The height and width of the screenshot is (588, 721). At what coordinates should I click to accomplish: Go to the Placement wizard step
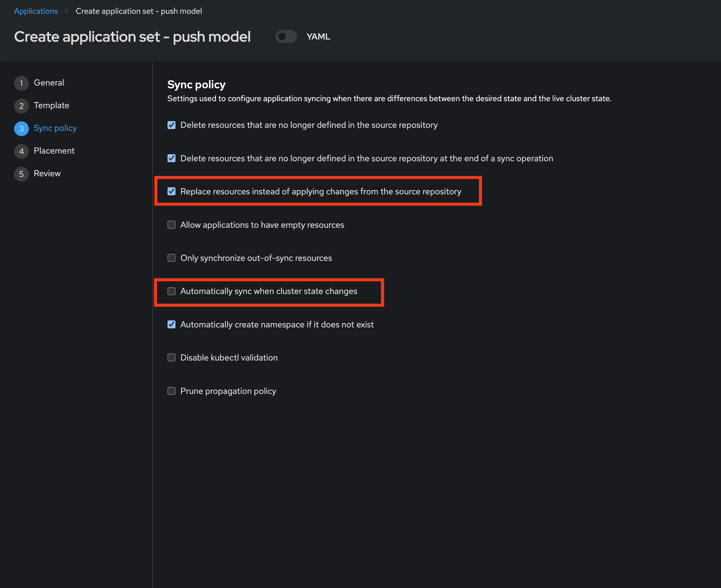click(x=54, y=151)
